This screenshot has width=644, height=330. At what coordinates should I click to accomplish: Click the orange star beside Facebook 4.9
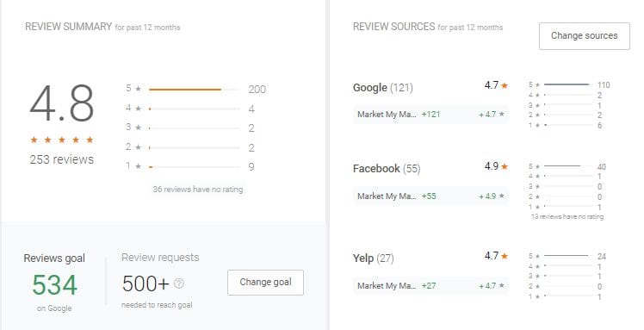pyautogui.click(x=505, y=166)
